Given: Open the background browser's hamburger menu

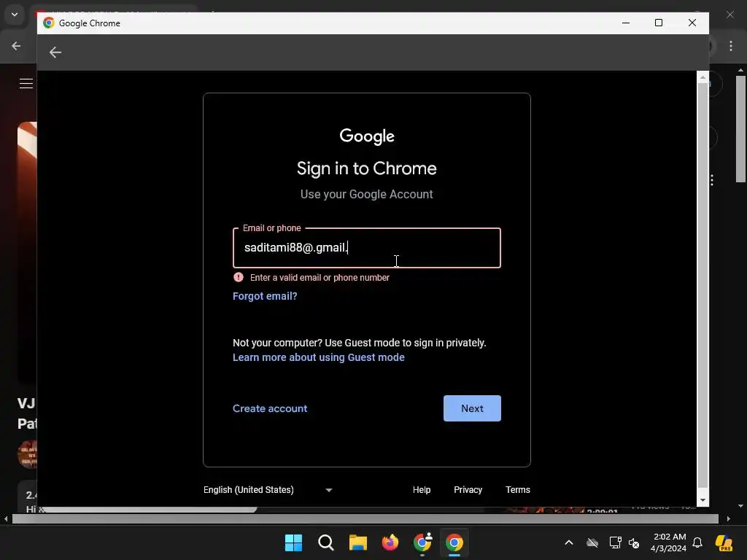Looking at the screenshot, I should 26,83.
